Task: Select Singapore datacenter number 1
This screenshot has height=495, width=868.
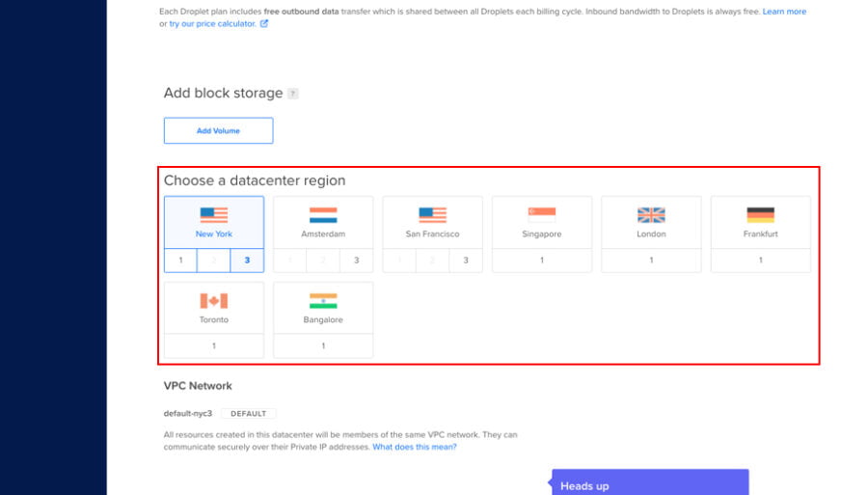Action: click(541, 261)
